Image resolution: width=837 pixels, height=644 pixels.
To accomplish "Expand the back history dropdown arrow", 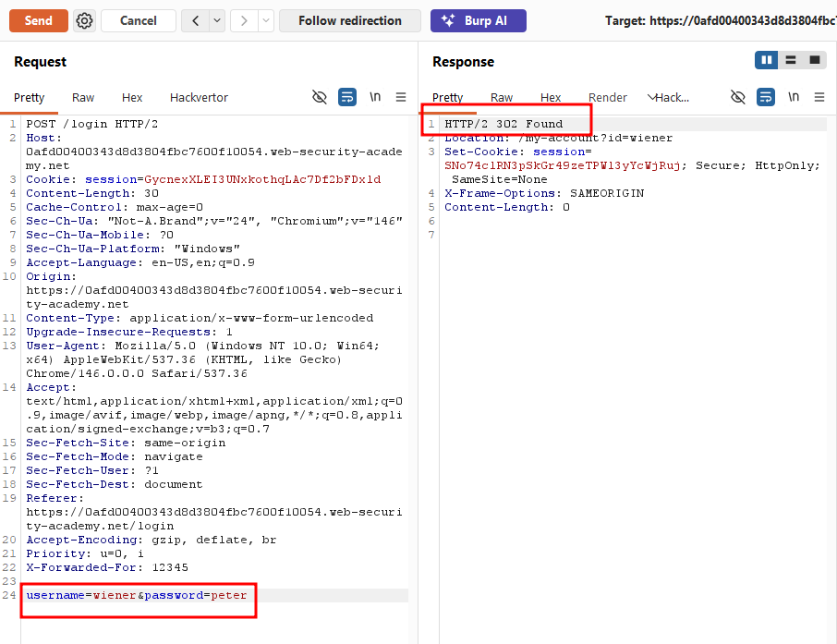I will (x=217, y=21).
